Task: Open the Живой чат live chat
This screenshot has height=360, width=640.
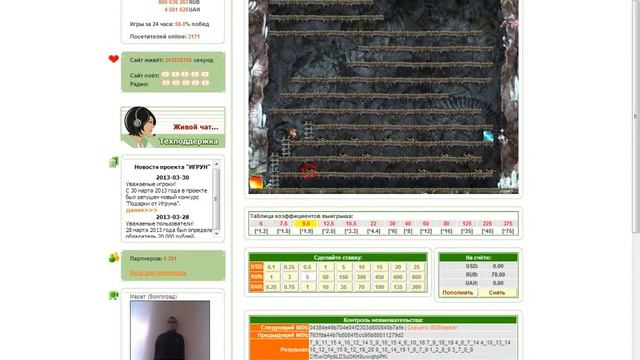Action: (196, 127)
